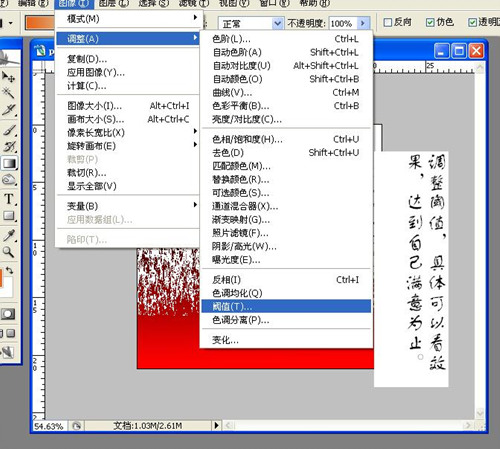The height and width of the screenshot is (449, 500).
Task: Click the opacity 100% input field
Action: pyautogui.click(x=343, y=23)
